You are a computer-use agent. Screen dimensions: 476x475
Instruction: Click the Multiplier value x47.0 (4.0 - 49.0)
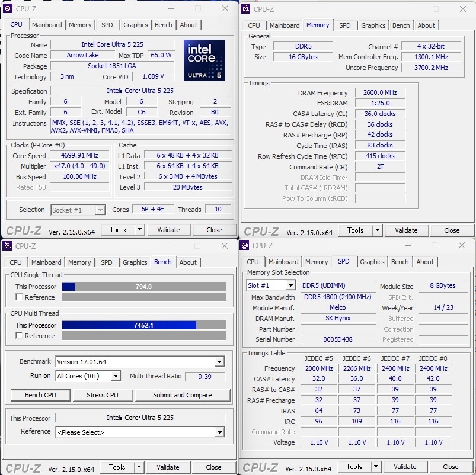tap(79, 166)
